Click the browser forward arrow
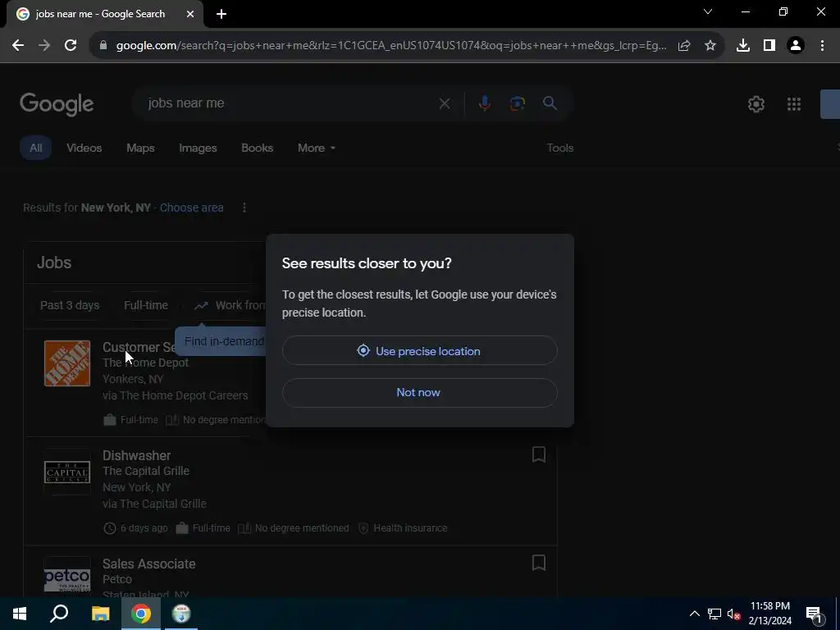The image size is (840, 630). tap(44, 46)
